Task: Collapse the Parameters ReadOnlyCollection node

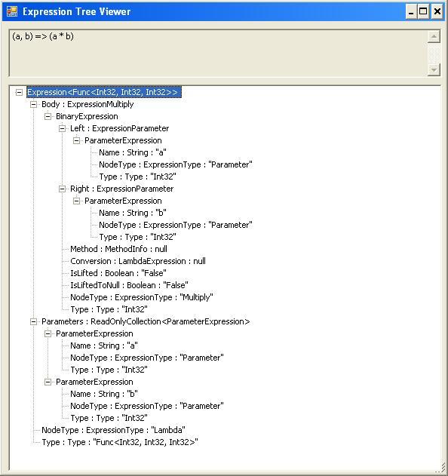Action: pos(33,321)
